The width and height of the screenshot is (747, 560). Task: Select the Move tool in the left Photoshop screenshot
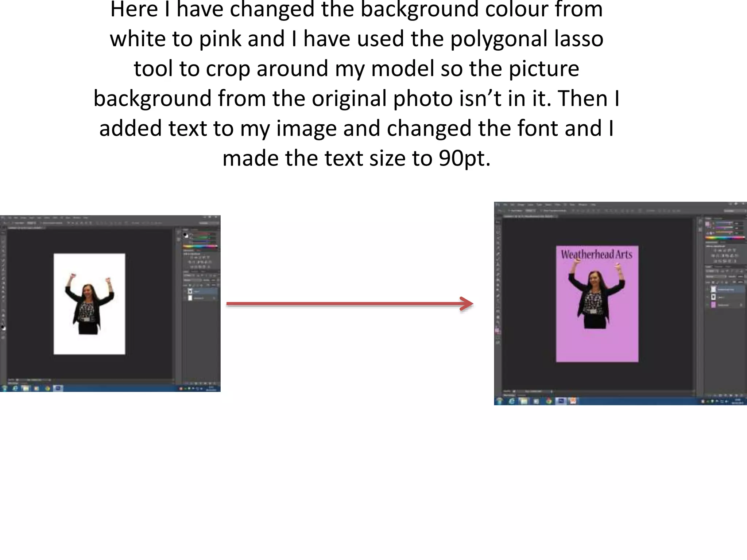(x=3, y=233)
